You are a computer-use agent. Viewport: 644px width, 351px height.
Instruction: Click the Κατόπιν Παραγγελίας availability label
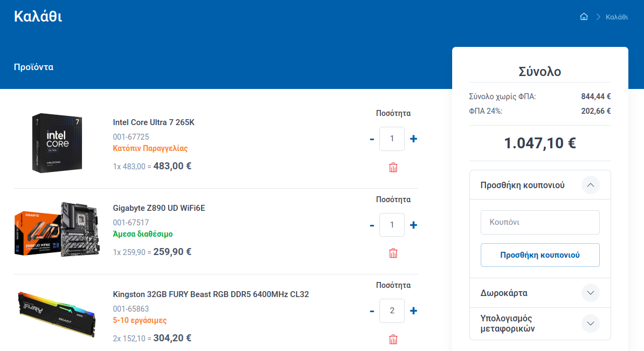point(150,148)
